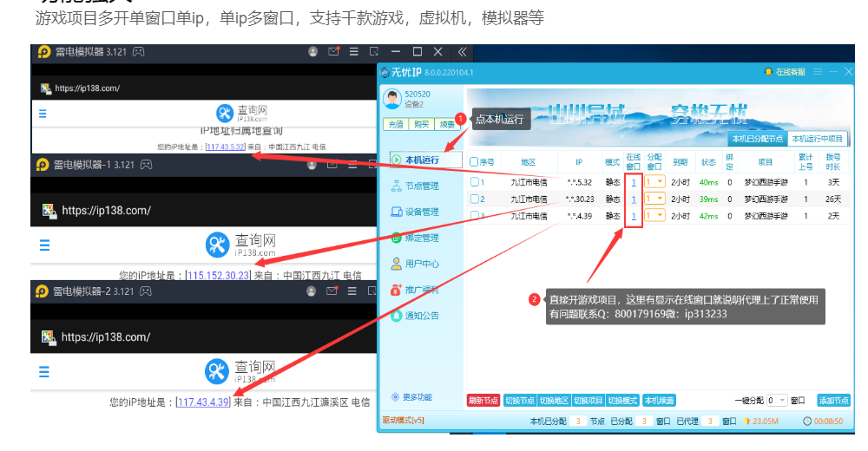Open the ip138 page menu in 雷电模拟器-2

43,372
